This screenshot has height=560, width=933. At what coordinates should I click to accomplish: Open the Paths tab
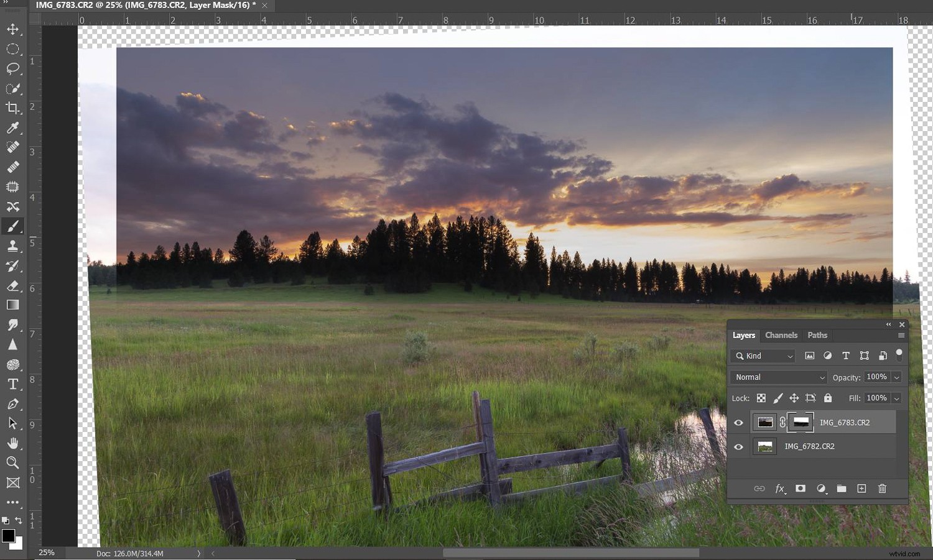[x=817, y=335]
